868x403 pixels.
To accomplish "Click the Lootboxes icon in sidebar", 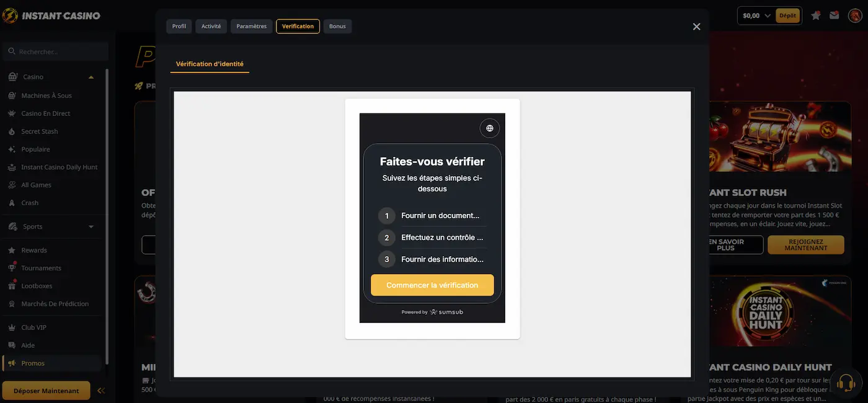I will click(x=12, y=286).
